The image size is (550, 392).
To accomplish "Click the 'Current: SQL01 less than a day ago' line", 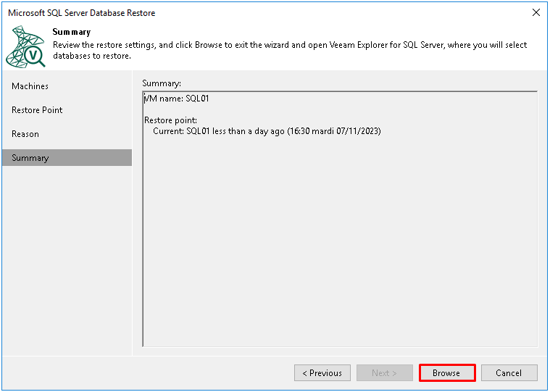I will click(x=267, y=131).
